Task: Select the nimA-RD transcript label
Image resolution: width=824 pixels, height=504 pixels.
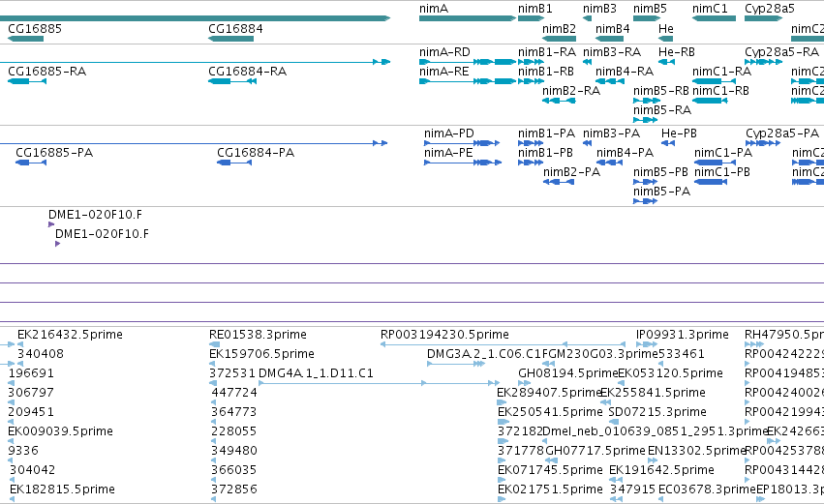Action: (x=444, y=52)
